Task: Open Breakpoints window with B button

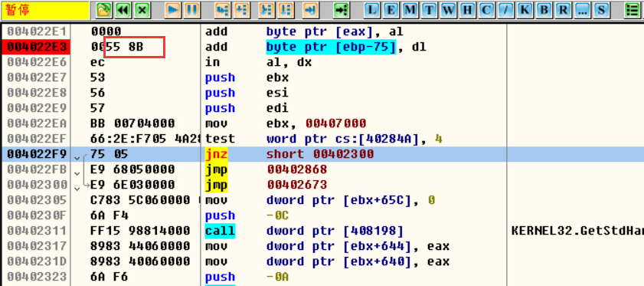Action: (x=543, y=9)
